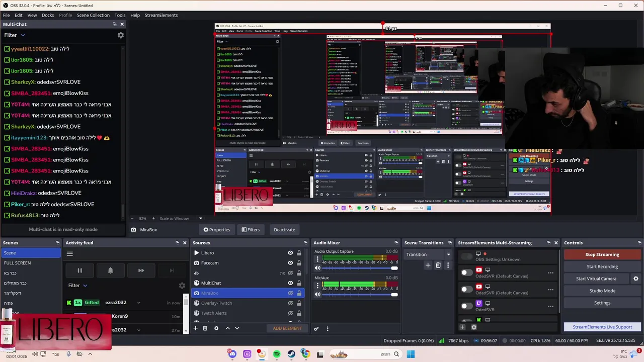Open StreamElements Live Support
The height and width of the screenshot is (362, 644).
pyautogui.click(x=602, y=327)
